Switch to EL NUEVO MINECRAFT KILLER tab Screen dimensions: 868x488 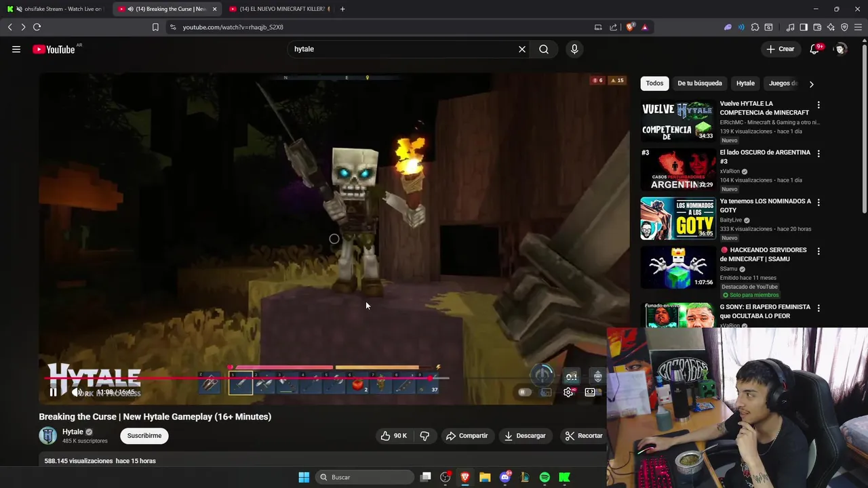pyautogui.click(x=278, y=9)
